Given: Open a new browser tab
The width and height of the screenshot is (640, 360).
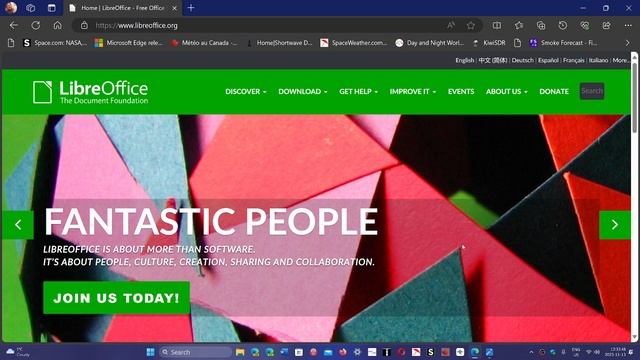Looking at the screenshot, I should (191, 8).
